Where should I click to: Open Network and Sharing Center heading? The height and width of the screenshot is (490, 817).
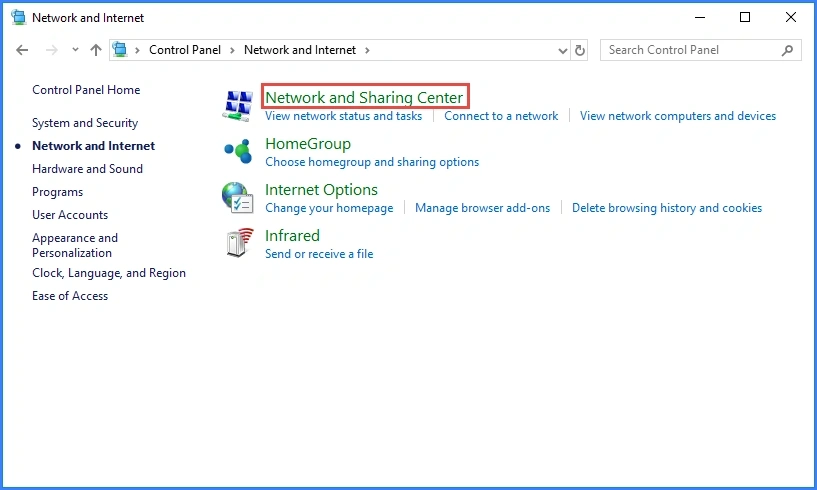364,97
